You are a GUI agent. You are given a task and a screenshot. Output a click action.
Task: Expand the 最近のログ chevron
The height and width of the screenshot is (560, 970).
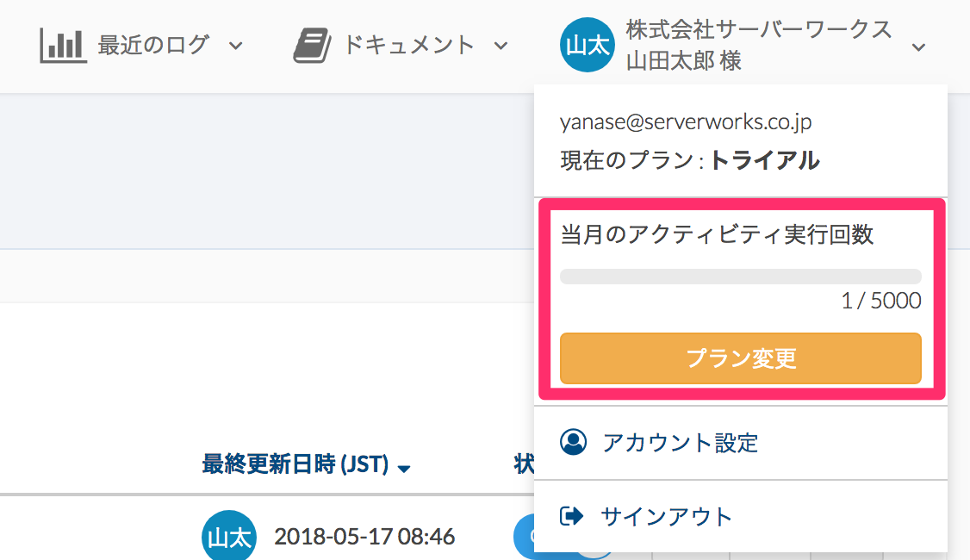236,46
